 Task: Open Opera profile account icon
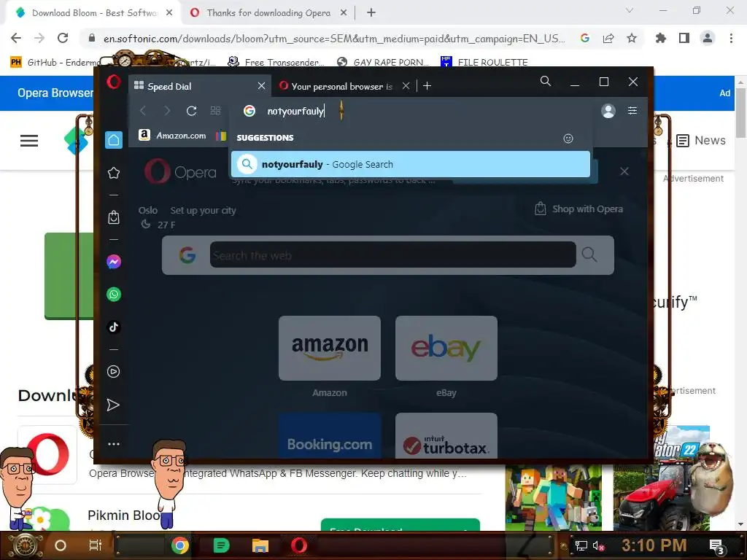[608, 111]
